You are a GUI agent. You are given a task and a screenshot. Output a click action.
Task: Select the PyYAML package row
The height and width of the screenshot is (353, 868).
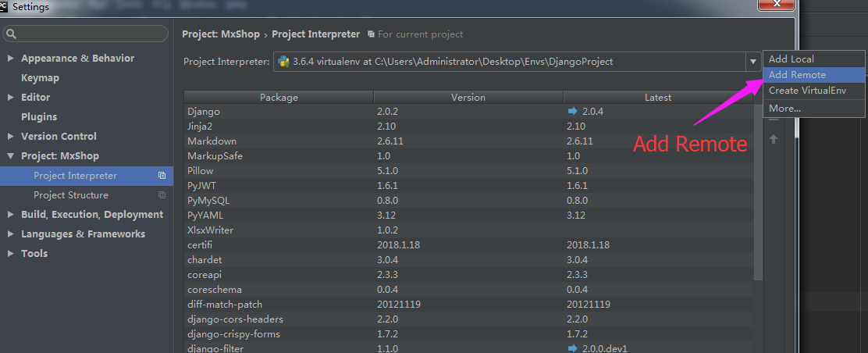468,216
